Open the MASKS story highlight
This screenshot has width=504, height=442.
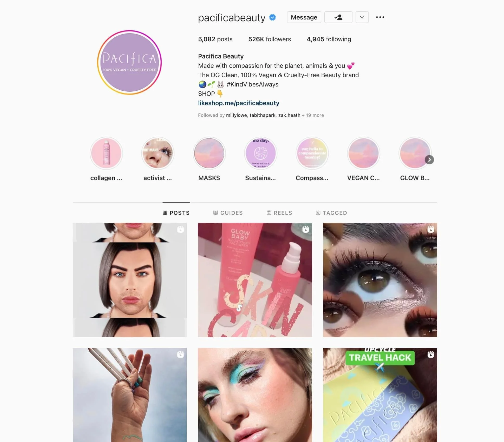[209, 153]
